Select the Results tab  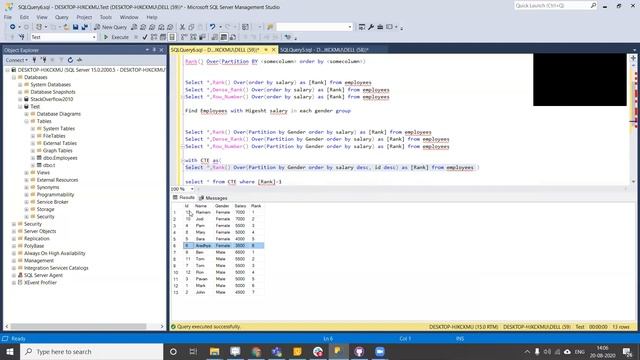[184, 198]
